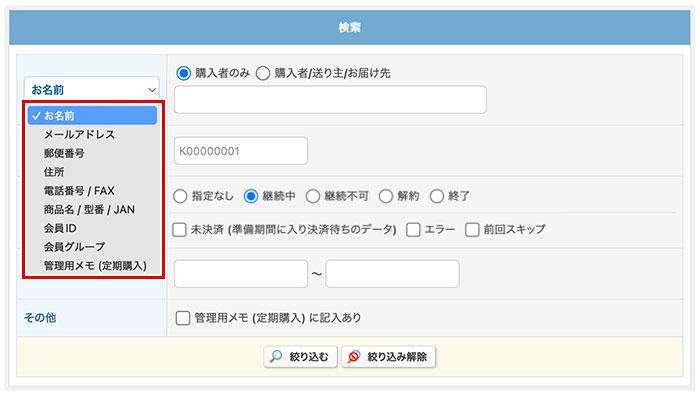700x396 pixels.
Task: Select メールアドレス from the dropdown list
Action: coord(79,134)
